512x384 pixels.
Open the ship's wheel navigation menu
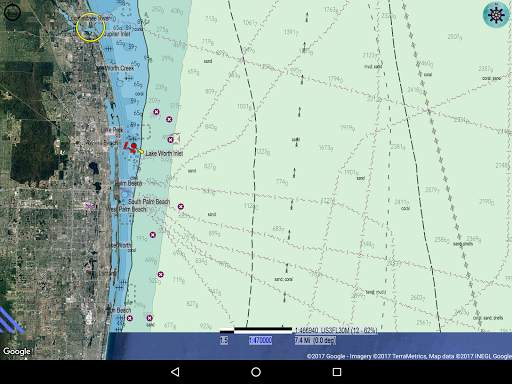point(496,15)
